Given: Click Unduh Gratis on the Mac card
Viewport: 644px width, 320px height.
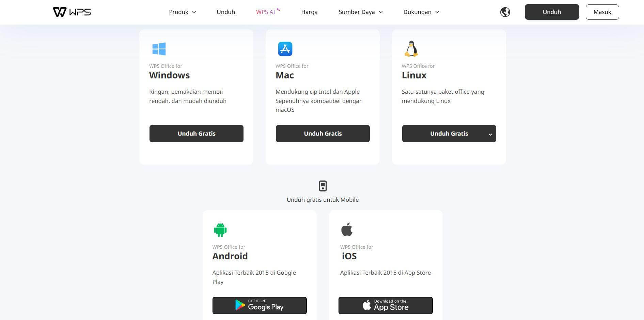Looking at the screenshot, I should pos(323,134).
